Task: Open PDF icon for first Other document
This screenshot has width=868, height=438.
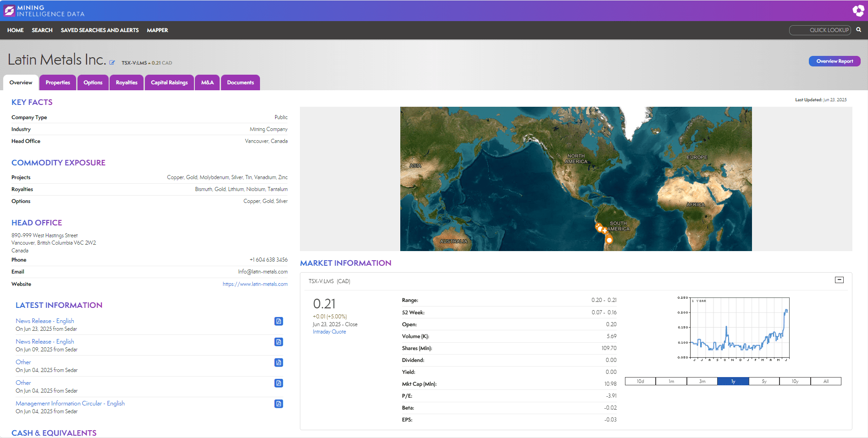Action: pos(278,362)
